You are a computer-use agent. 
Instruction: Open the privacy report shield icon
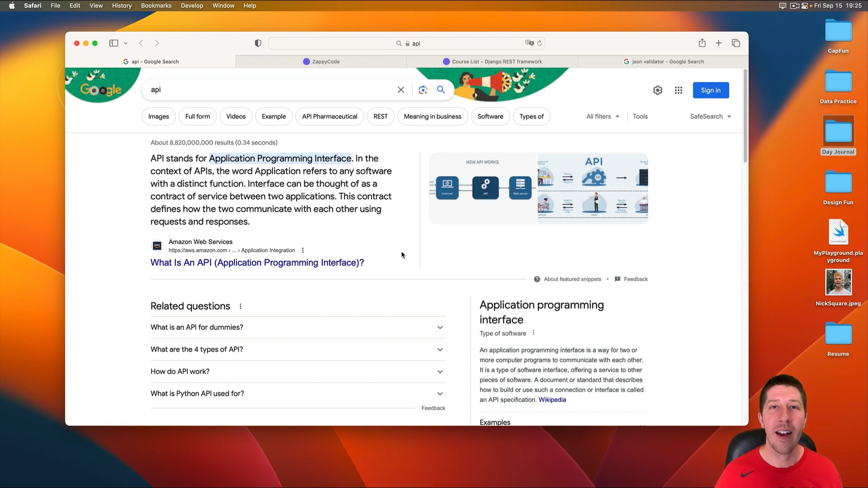[x=258, y=43]
